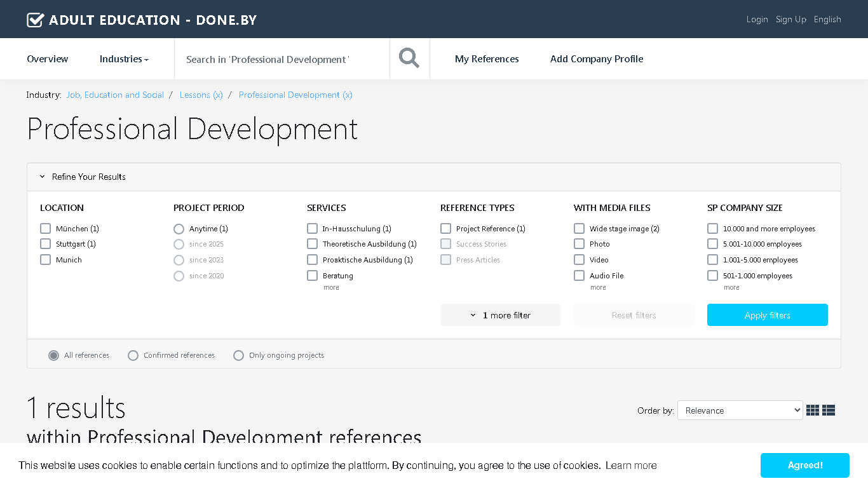Viewport: 868px width, 488px height.
Task: Accept cookies with the Agreed! button
Action: point(805,465)
